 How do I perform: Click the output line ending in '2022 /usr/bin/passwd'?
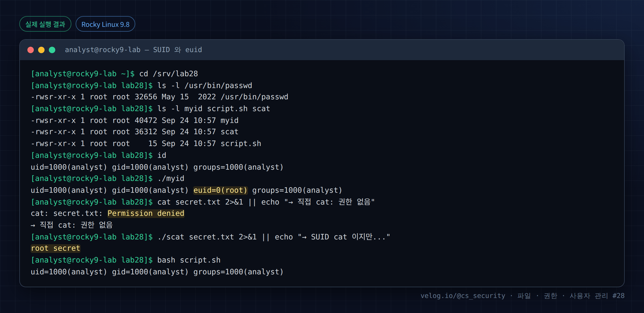(x=159, y=97)
